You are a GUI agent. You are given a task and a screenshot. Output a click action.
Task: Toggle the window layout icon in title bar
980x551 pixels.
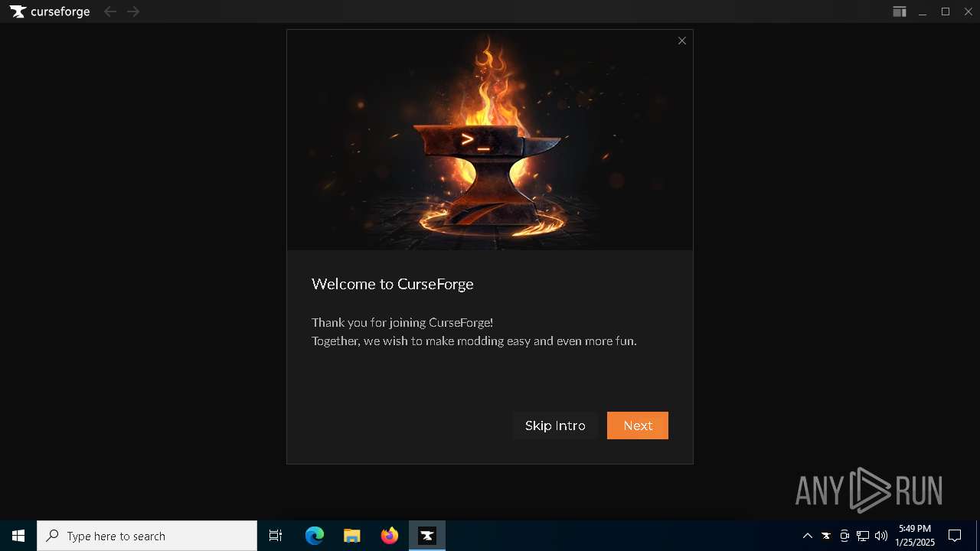[x=900, y=11]
